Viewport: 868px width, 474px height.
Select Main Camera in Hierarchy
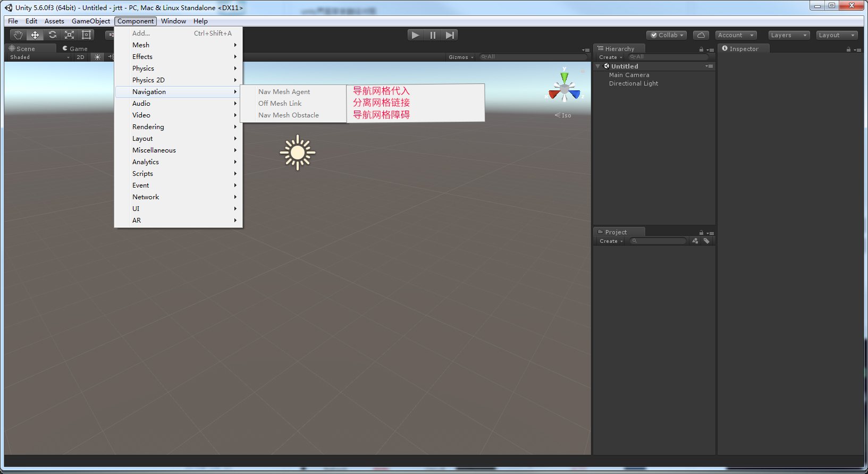coord(629,75)
